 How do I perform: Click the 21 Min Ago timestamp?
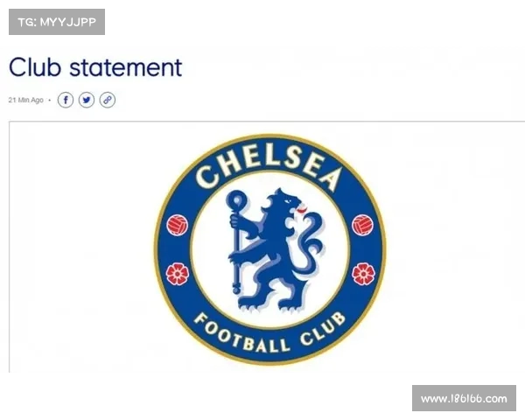click(25, 100)
